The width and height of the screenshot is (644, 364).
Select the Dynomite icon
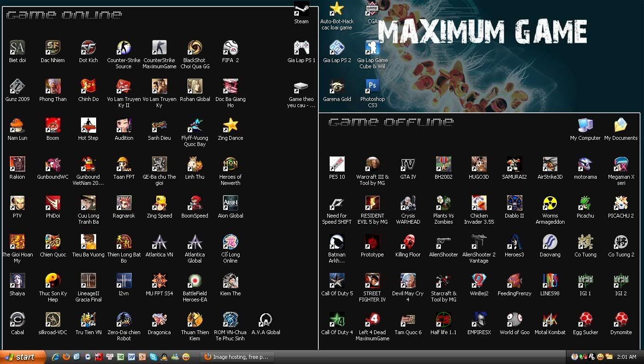[x=621, y=320]
